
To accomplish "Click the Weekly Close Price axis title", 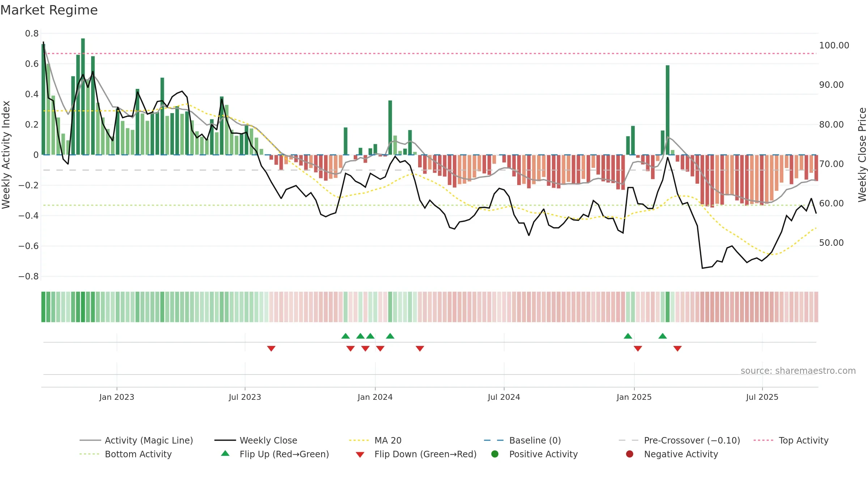I will 862,155.
